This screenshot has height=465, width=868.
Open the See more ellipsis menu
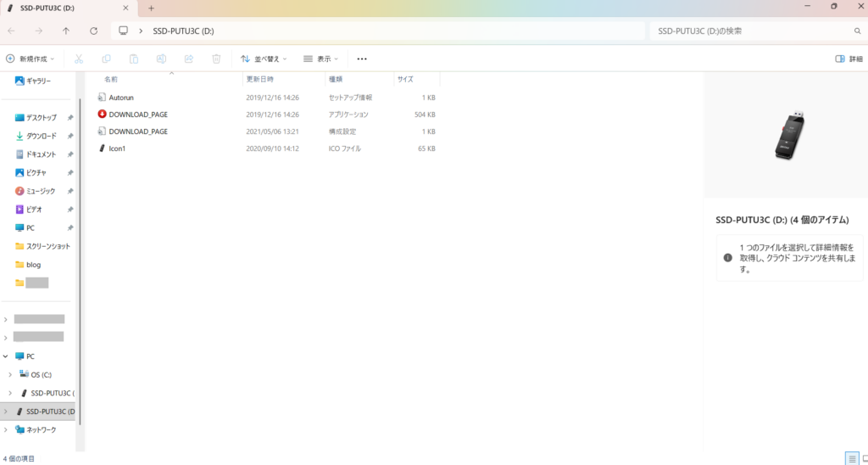click(362, 59)
